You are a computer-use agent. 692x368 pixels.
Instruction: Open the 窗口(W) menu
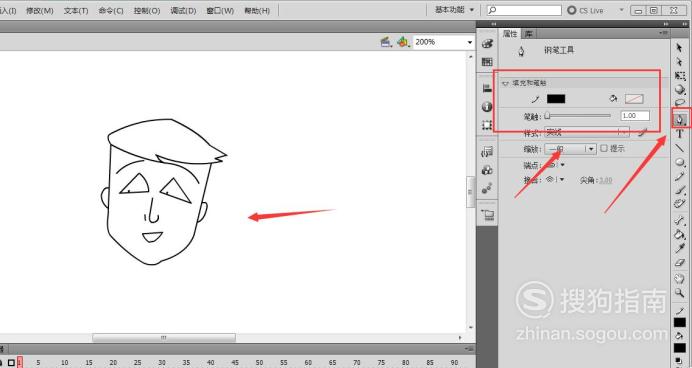220,11
